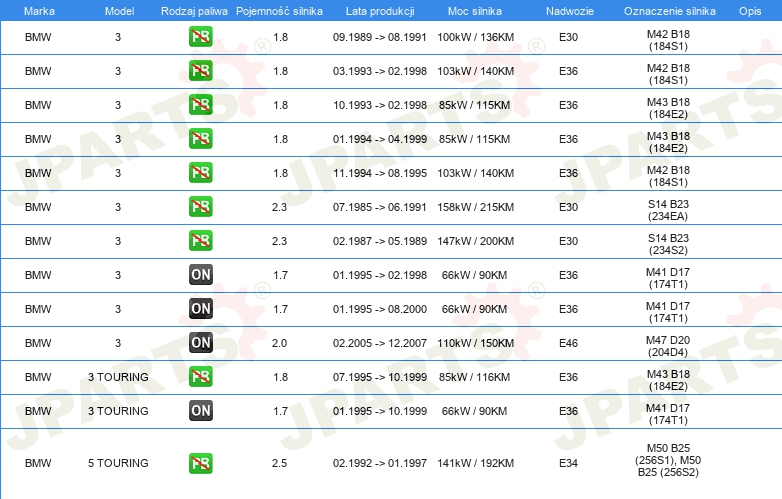Click the petrol icon in the 01.1994 -> 04.1999 row
Screen dimensions: 782x499
pos(200,139)
